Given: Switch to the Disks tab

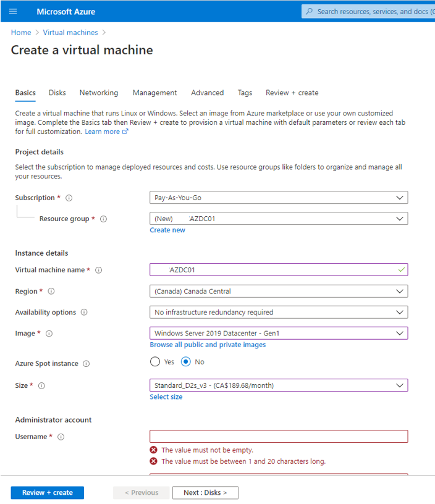Looking at the screenshot, I should [x=57, y=93].
